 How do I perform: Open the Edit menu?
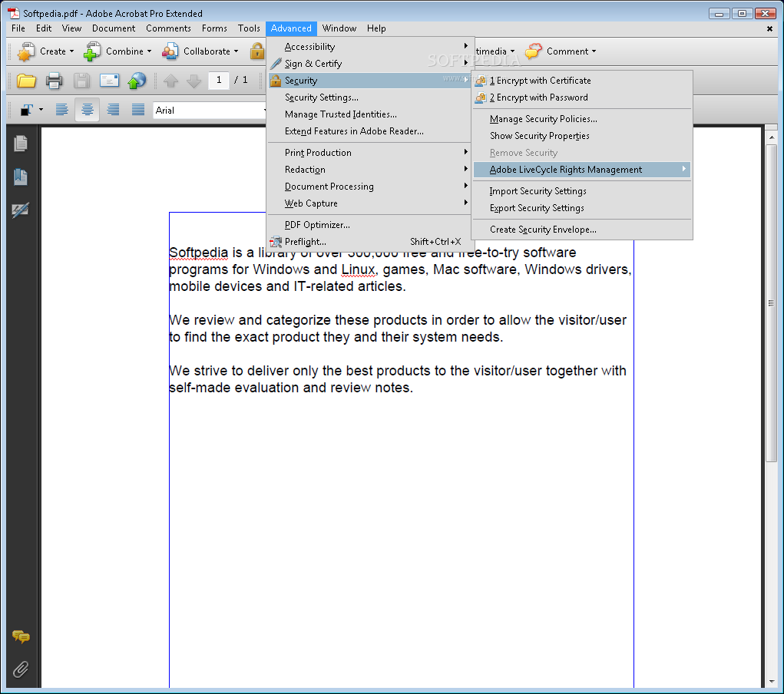[x=44, y=28]
